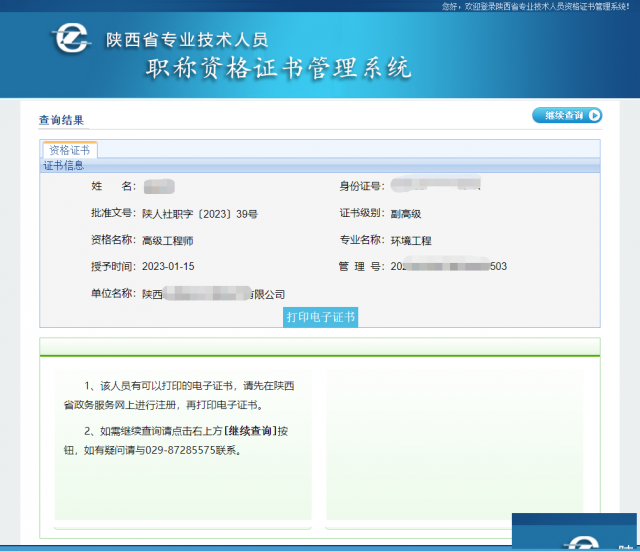Viewport: 640px width, 552px height.
Task: Click the 管理号 label
Action: coord(362,267)
